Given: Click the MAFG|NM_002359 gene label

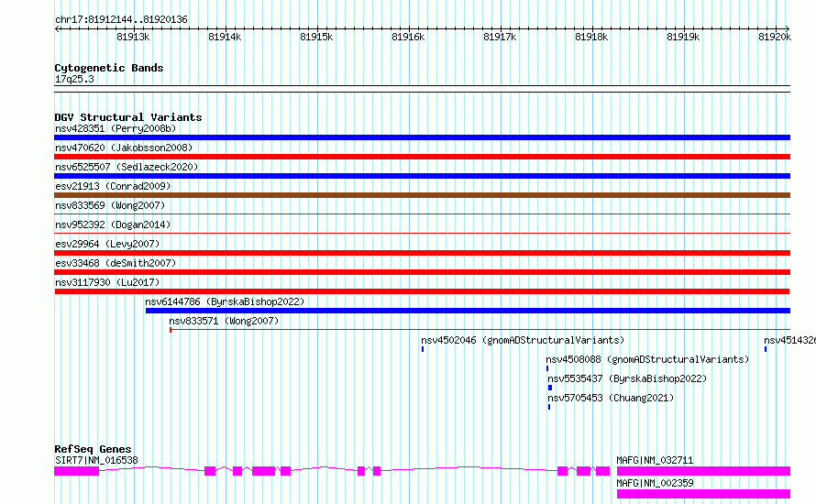Looking at the screenshot, I should 655,483.
